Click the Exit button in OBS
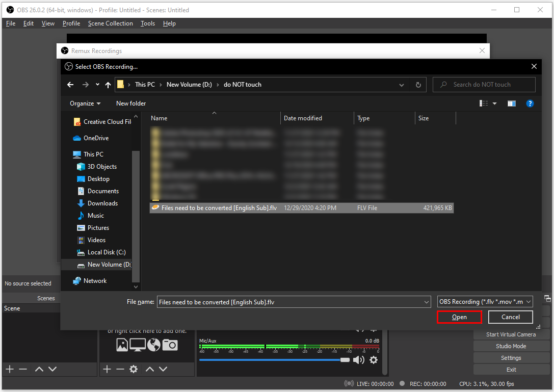 511,370
